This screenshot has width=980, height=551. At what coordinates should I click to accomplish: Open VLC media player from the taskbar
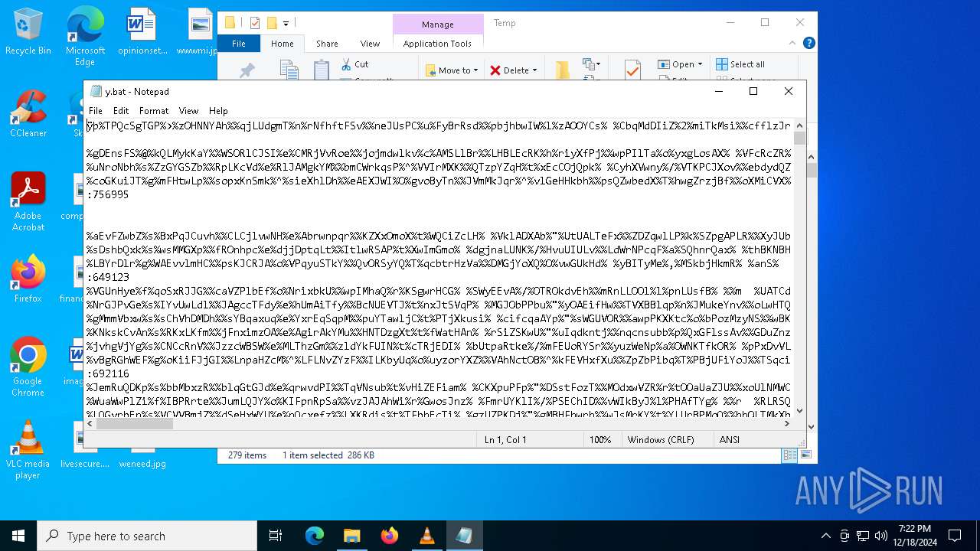(x=427, y=536)
